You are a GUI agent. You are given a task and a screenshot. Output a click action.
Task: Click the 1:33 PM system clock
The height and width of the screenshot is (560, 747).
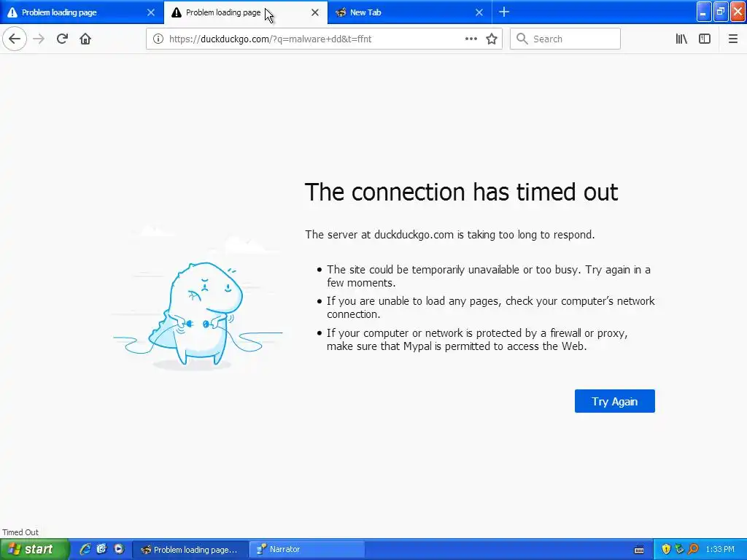720,550
